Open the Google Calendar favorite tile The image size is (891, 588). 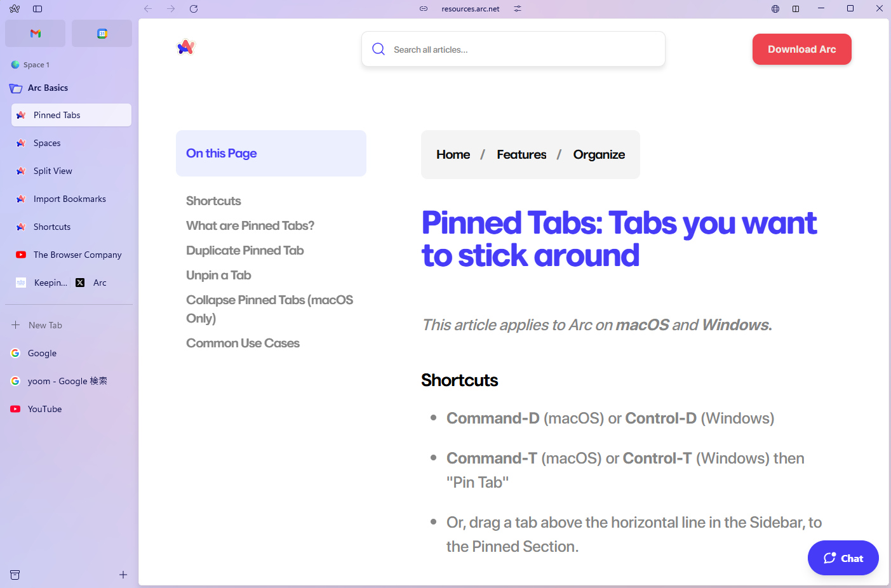coord(102,34)
